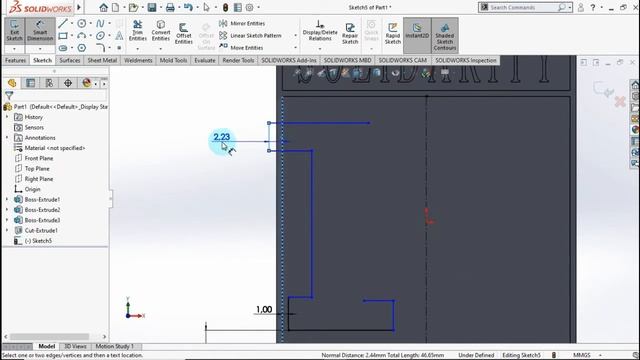Open the DimXpertManager tab

(x=68, y=83)
